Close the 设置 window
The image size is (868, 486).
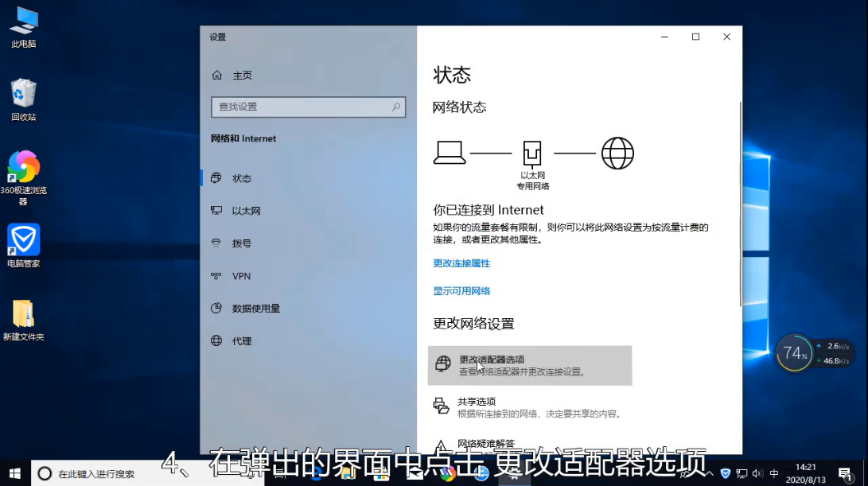click(x=727, y=37)
